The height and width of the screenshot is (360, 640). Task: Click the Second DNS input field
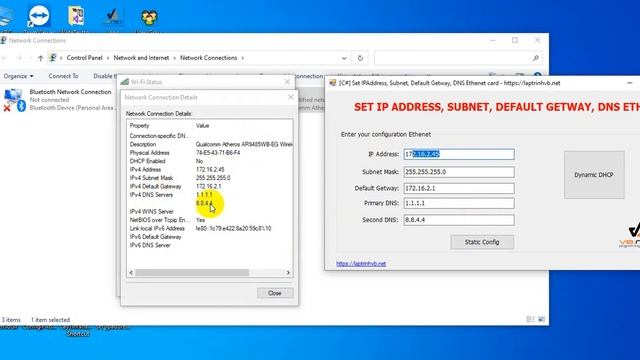[459, 220]
